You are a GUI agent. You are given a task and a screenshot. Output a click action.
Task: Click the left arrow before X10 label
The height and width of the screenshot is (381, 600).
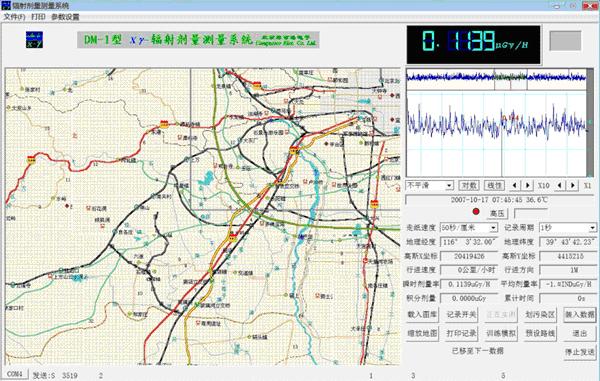coord(514,186)
